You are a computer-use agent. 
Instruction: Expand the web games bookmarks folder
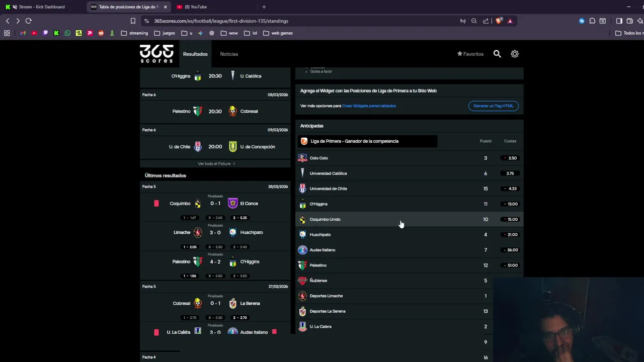click(x=278, y=33)
